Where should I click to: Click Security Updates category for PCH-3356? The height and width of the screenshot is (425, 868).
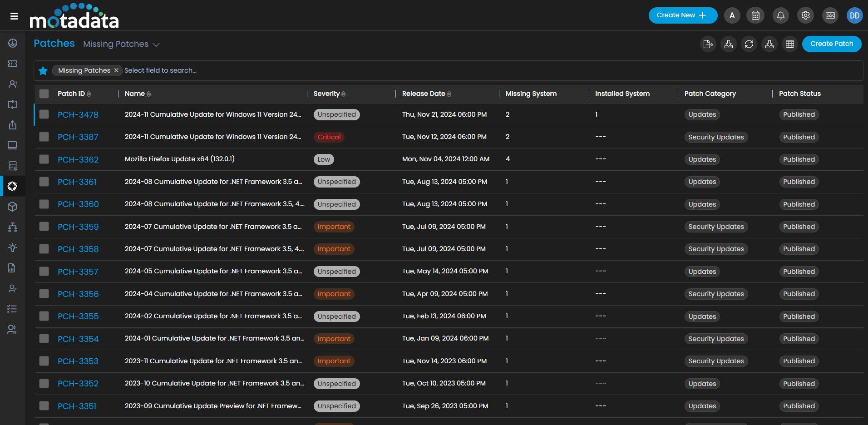pyautogui.click(x=716, y=294)
